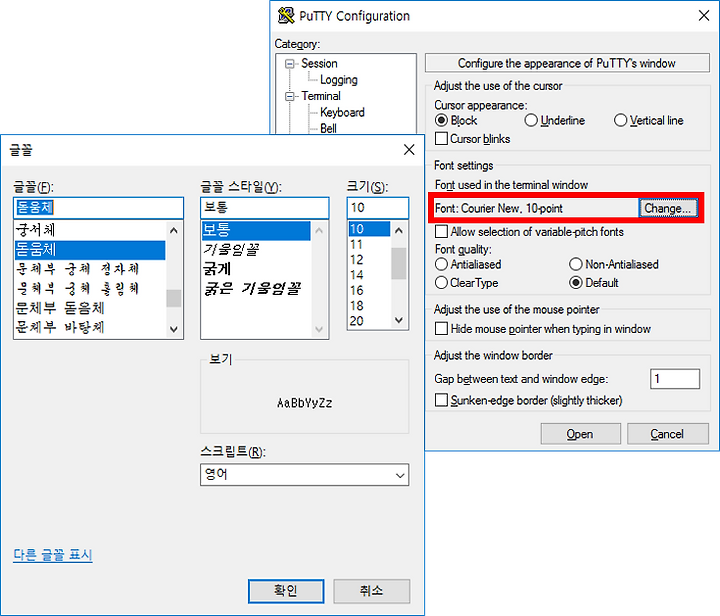Screen dimensions: 720x616
Task: Click the 글꼴 스타일 input field
Action: click(264, 207)
